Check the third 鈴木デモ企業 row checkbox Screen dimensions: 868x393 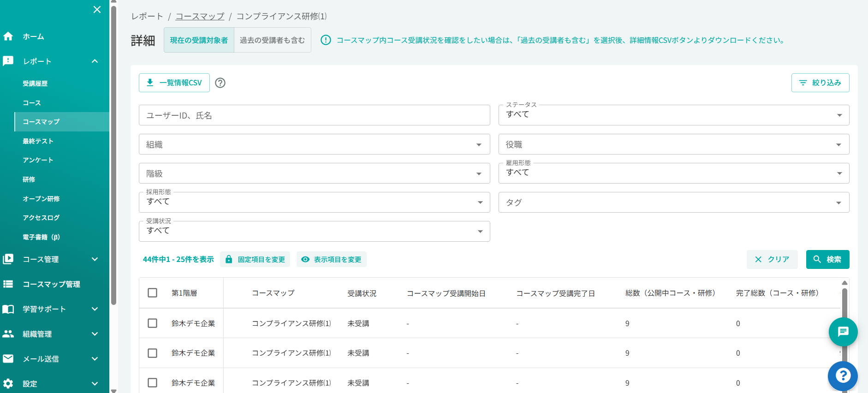click(153, 383)
